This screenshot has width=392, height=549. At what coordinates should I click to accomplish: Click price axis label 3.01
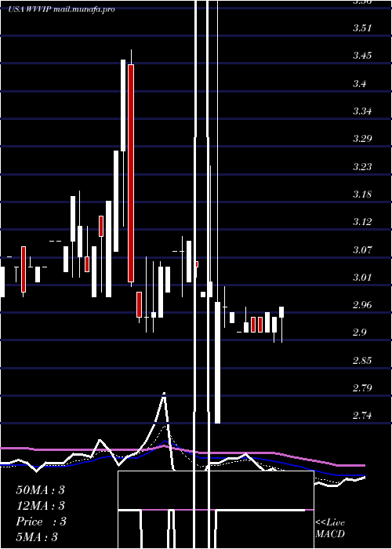(x=362, y=278)
